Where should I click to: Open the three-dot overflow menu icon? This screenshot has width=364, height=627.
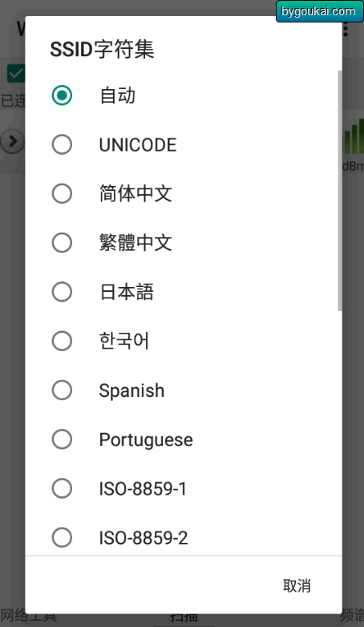pyautogui.click(x=346, y=30)
